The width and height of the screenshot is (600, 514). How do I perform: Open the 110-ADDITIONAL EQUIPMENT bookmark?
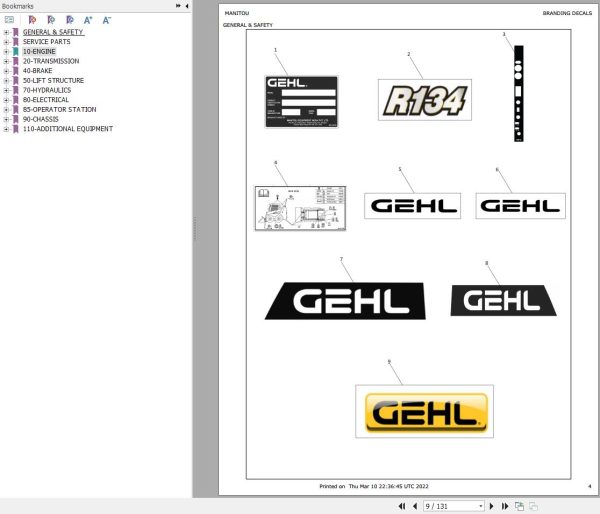(68, 129)
